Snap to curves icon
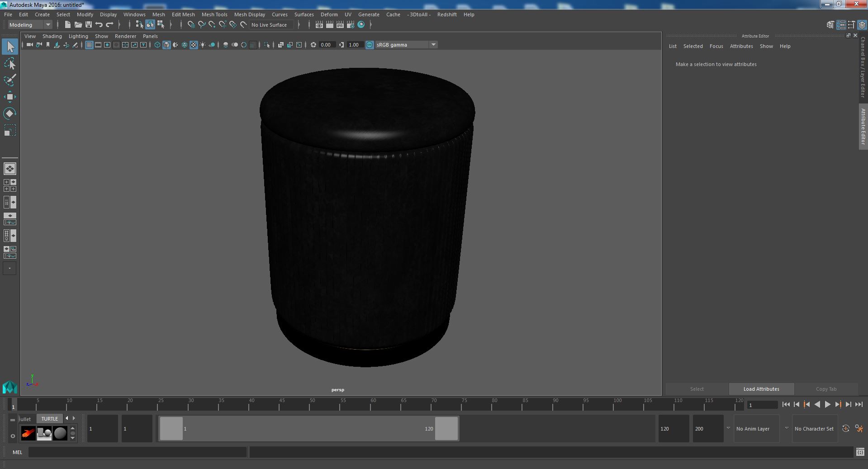The height and width of the screenshot is (469, 868). tap(202, 25)
